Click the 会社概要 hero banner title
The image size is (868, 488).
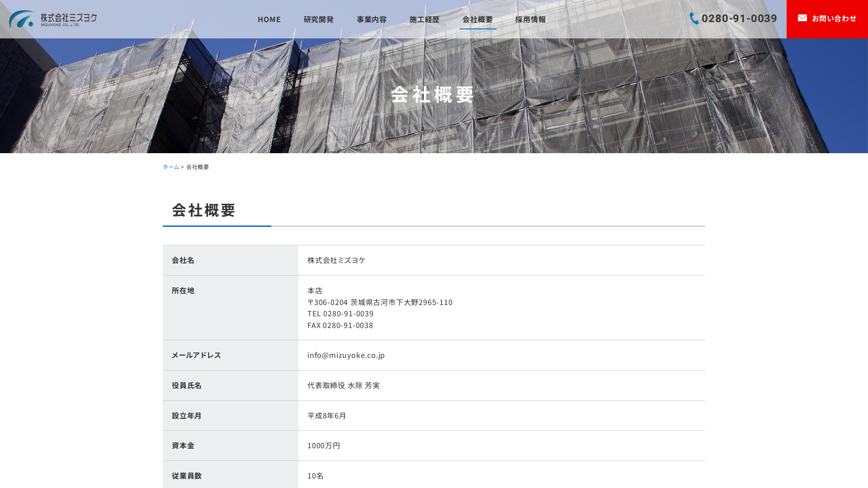433,94
